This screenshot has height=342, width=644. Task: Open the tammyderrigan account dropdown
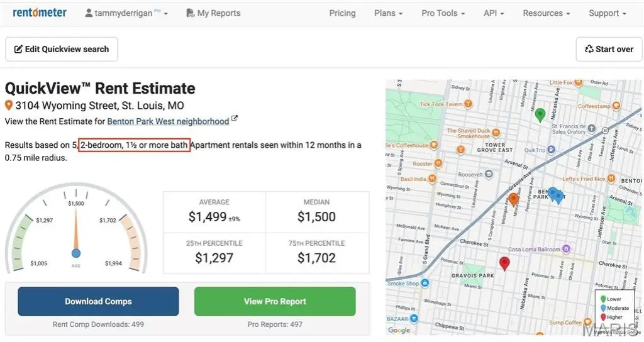126,13
